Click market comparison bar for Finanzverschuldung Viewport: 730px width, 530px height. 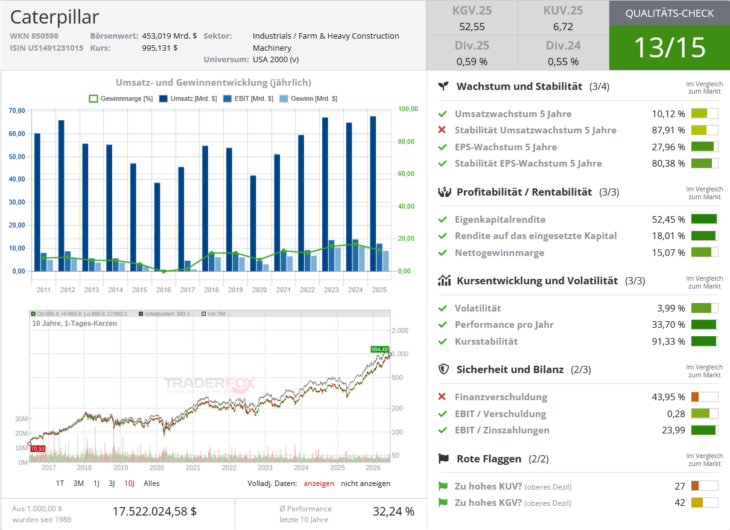tap(704, 397)
